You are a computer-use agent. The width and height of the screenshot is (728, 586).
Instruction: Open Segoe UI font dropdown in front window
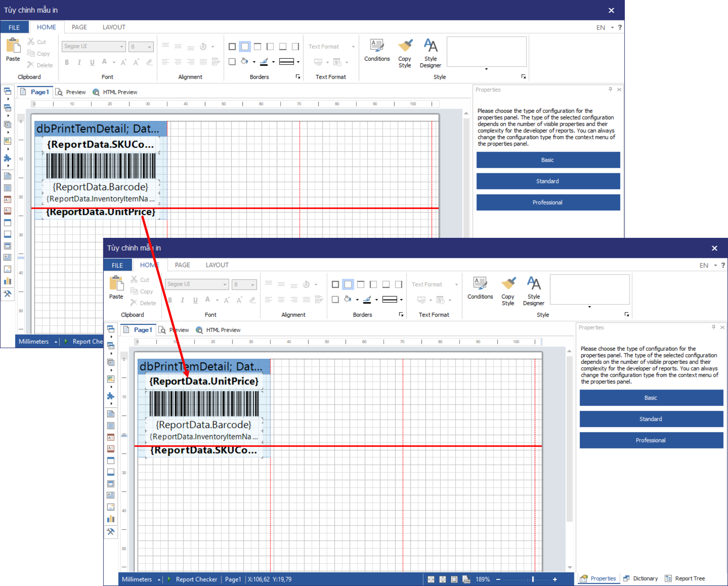225,284
